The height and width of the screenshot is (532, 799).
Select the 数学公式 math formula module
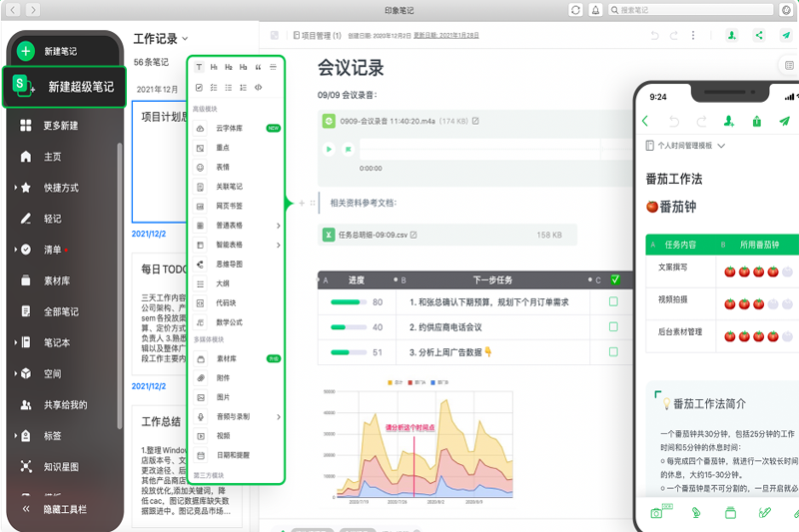[x=229, y=322]
